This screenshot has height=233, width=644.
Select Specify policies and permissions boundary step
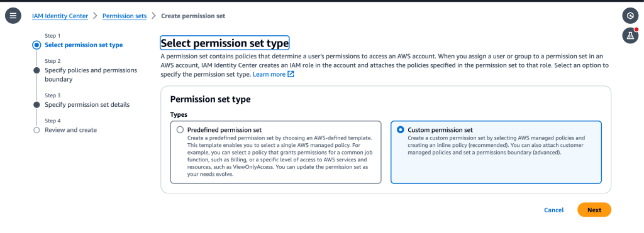pyautogui.click(x=91, y=75)
